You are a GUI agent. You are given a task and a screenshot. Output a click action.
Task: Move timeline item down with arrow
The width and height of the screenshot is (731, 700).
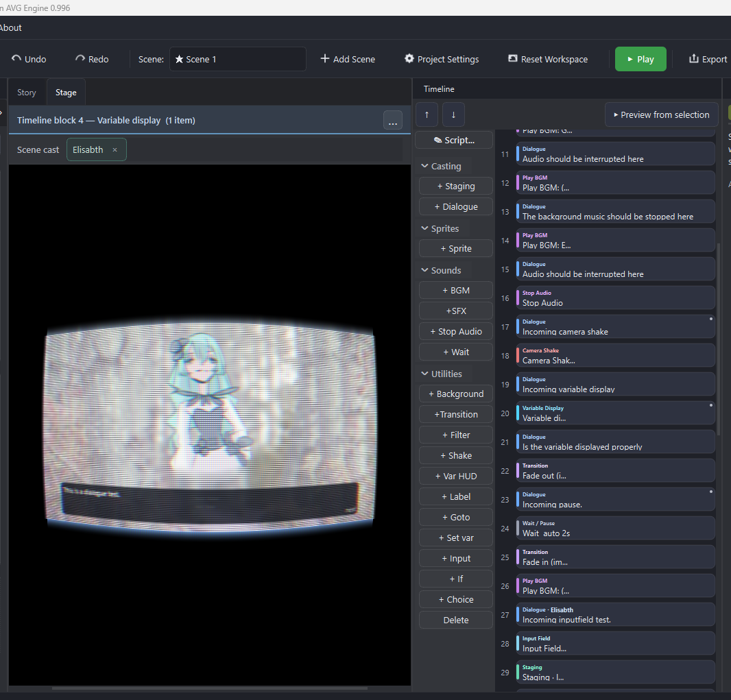[453, 114]
